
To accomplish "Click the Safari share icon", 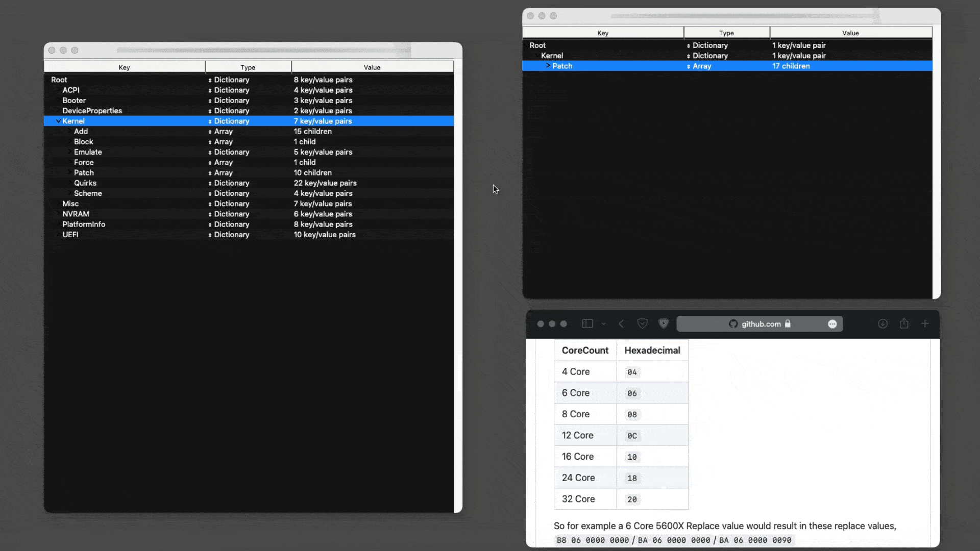I will point(904,323).
